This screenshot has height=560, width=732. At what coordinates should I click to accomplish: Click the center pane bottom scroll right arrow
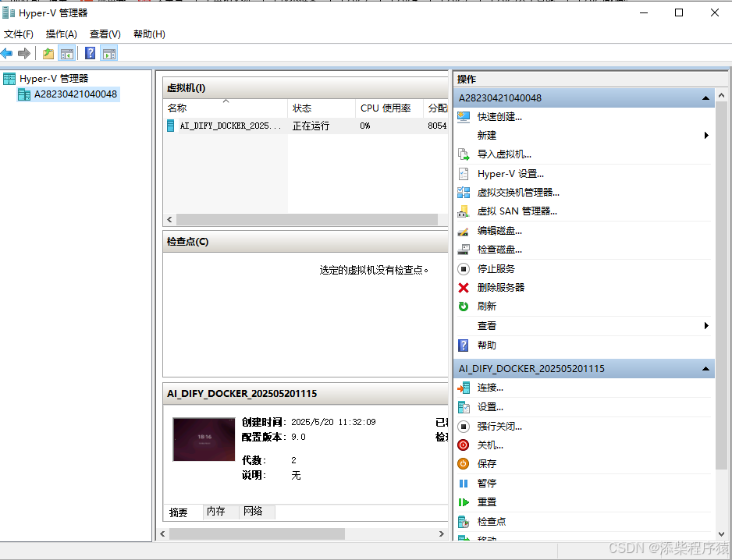[442, 533]
